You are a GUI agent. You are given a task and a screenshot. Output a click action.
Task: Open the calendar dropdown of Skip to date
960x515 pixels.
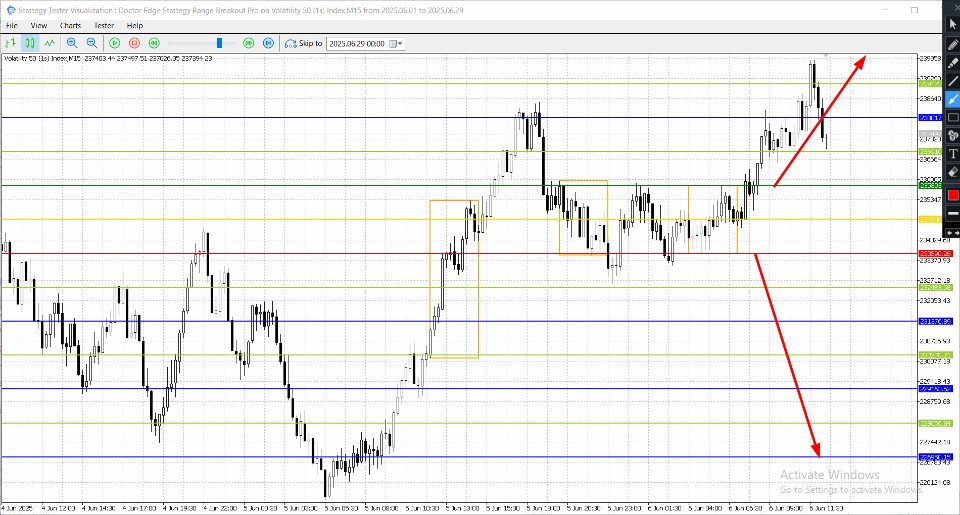coord(396,44)
